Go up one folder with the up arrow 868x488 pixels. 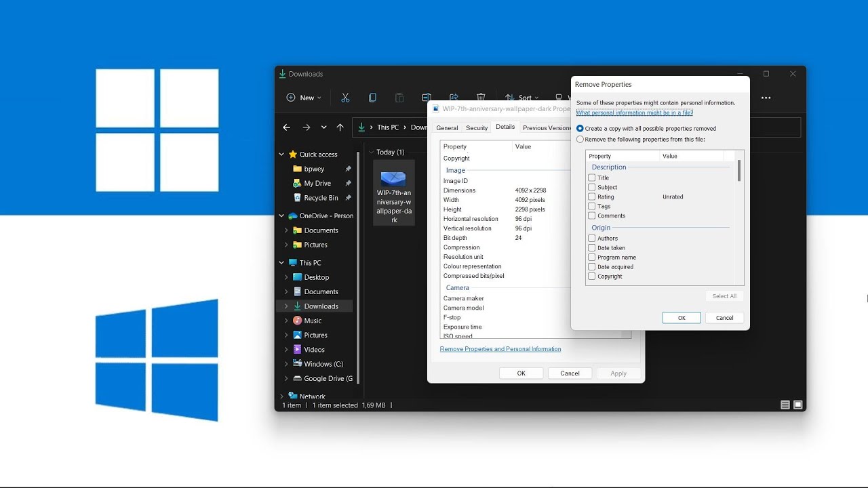(x=340, y=127)
